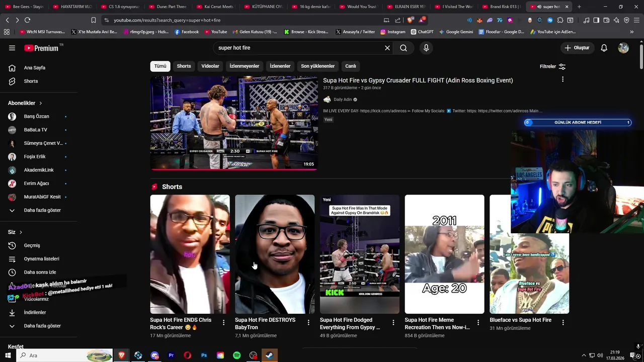Bookmark this page icon in address bar
This screenshot has width=644, height=362.
coord(94,20)
